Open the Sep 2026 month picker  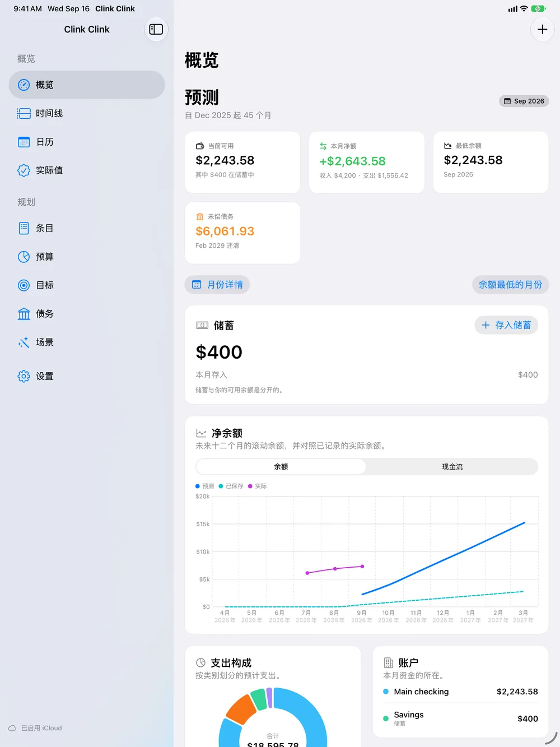pyautogui.click(x=524, y=101)
